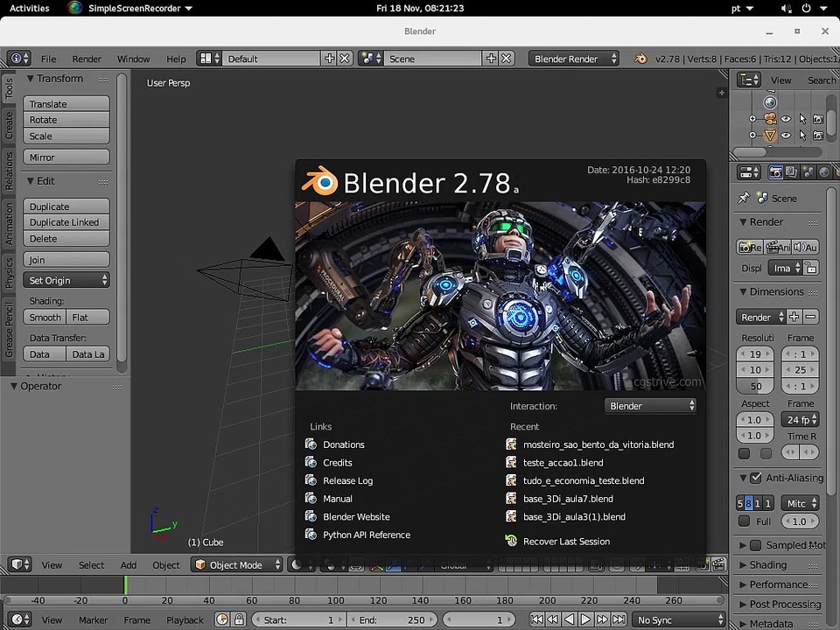Viewport: 840px width, 630px height.
Task: Set shading to Smooth
Action: click(45, 317)
